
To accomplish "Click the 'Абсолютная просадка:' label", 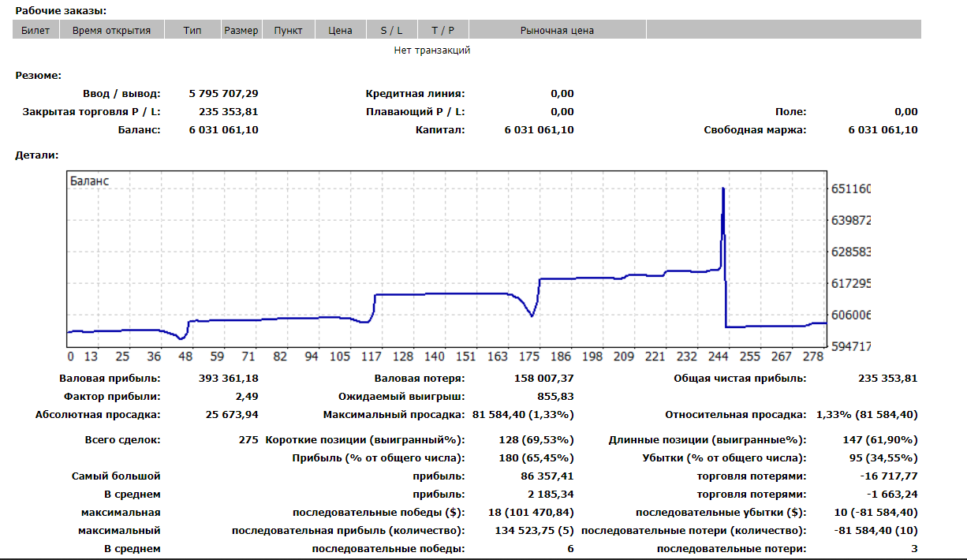I will [98, 414].
